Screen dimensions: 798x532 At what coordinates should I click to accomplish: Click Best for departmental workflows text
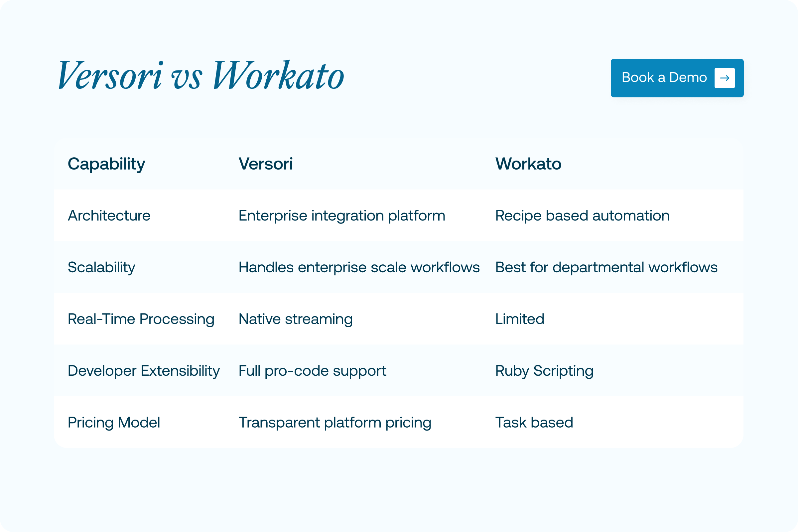click(x=606, y=267)
